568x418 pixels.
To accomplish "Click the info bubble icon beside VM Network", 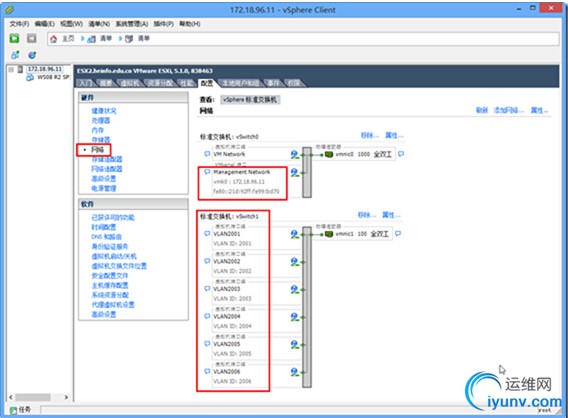I will point(207,154).
